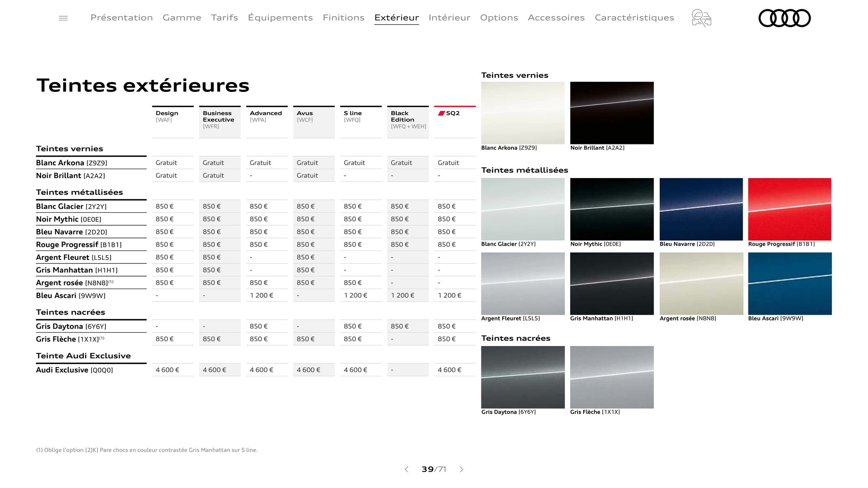
Task: Go to the Caractéristiques tab
Action: point(634,17)
